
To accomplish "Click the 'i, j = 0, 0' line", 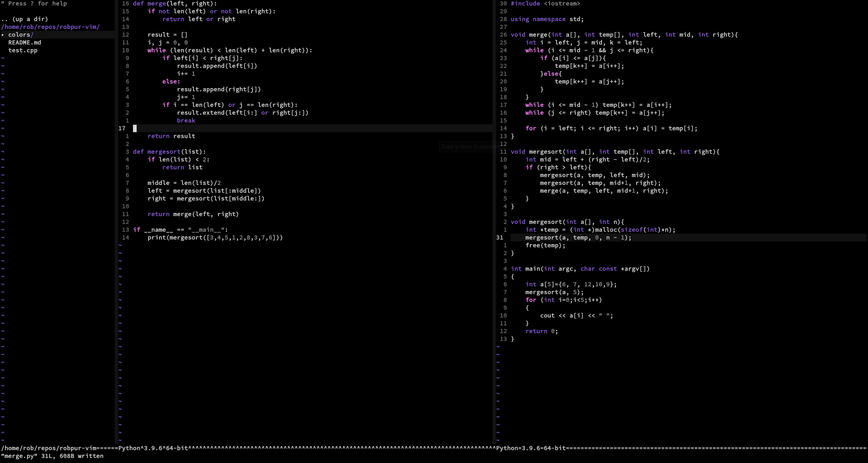I will (x=168, y=43).
